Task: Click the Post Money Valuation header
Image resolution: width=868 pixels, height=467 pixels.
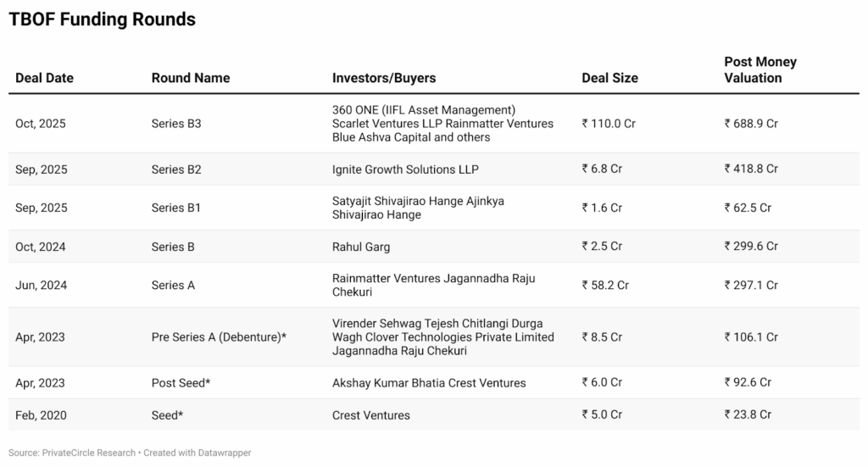Action: tap(759, 69)
